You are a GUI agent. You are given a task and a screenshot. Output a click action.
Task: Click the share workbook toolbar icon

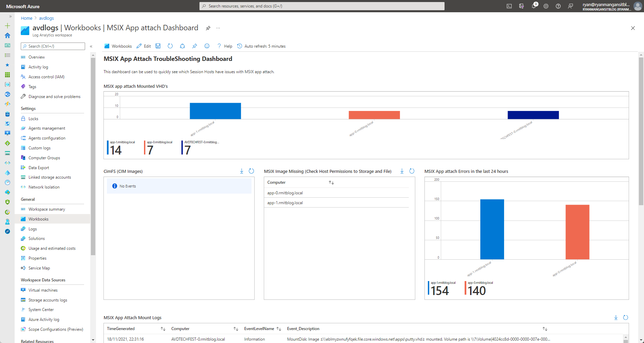182,46
